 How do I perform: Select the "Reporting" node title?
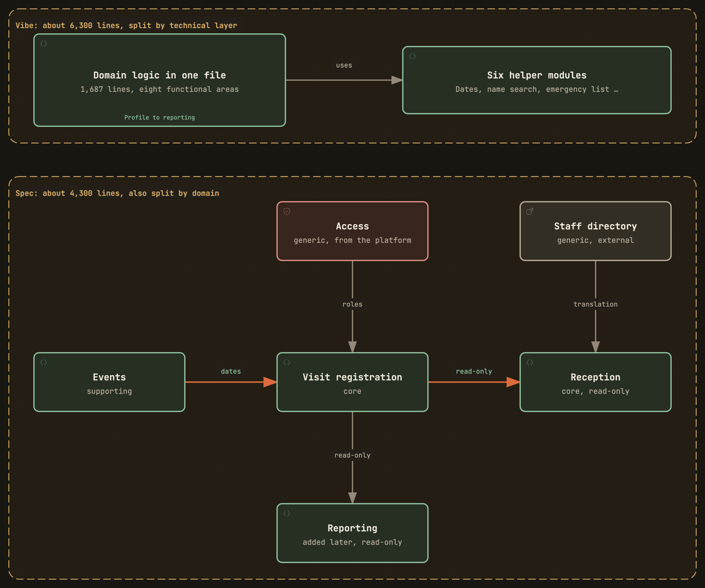click(x=352, y=528)
